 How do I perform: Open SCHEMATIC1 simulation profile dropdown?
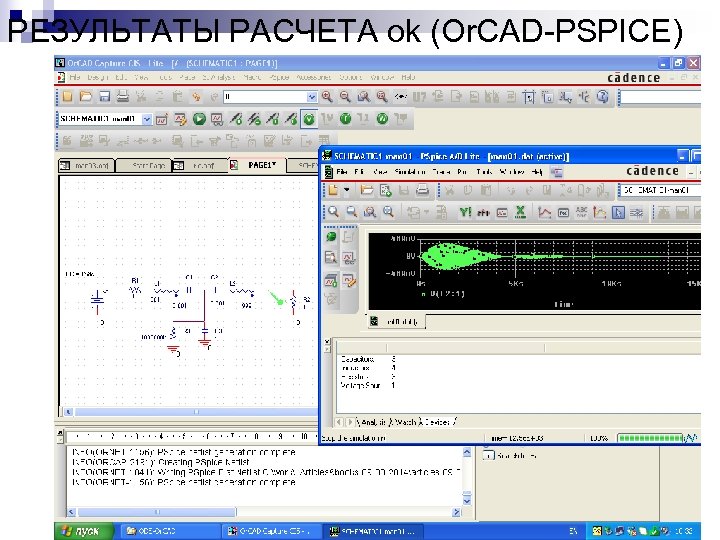click(146, 119)
